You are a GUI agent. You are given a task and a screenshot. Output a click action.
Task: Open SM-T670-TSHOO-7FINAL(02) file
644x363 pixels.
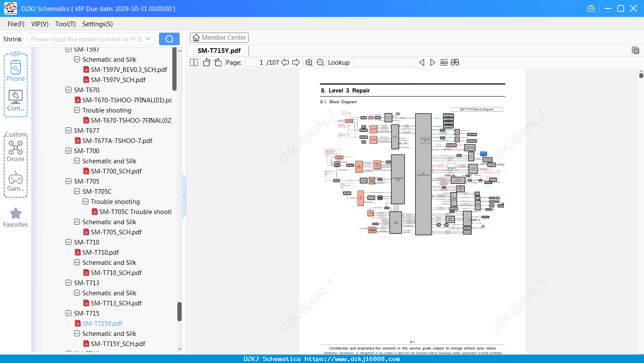coord(127,121)
